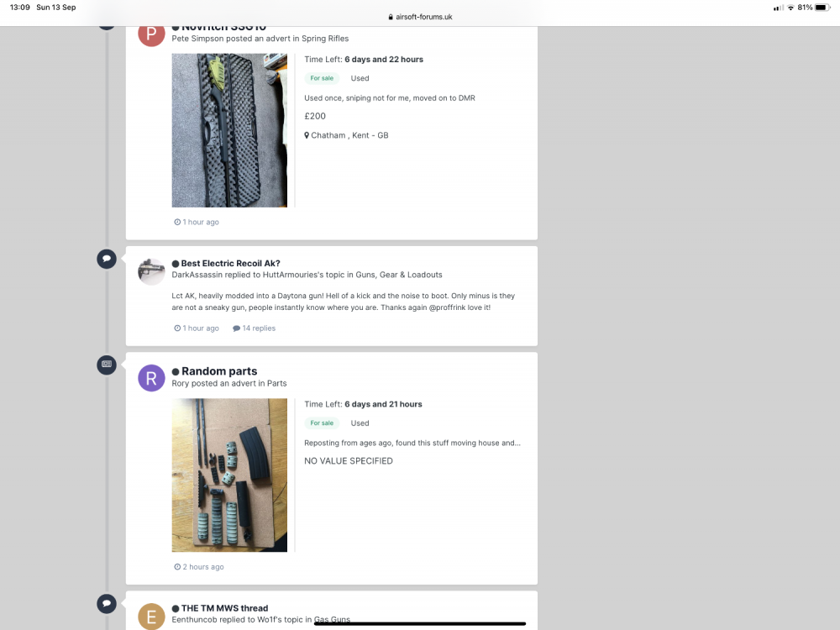The width and height of the screenshot is (840, 630).
Task: Click Rory's purple R avatar
Action: 151,378
